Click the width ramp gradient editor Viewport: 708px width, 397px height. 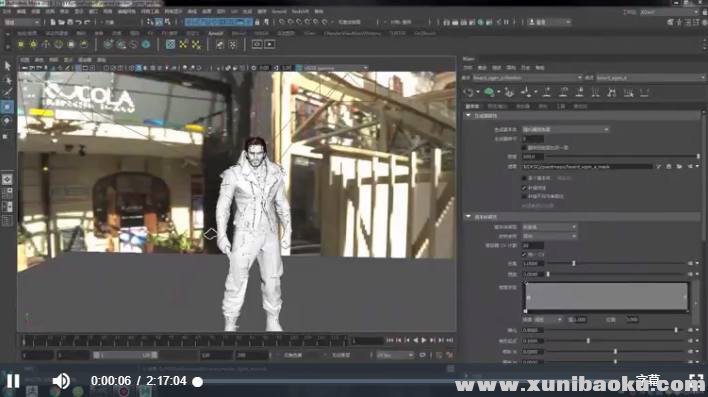606,297
